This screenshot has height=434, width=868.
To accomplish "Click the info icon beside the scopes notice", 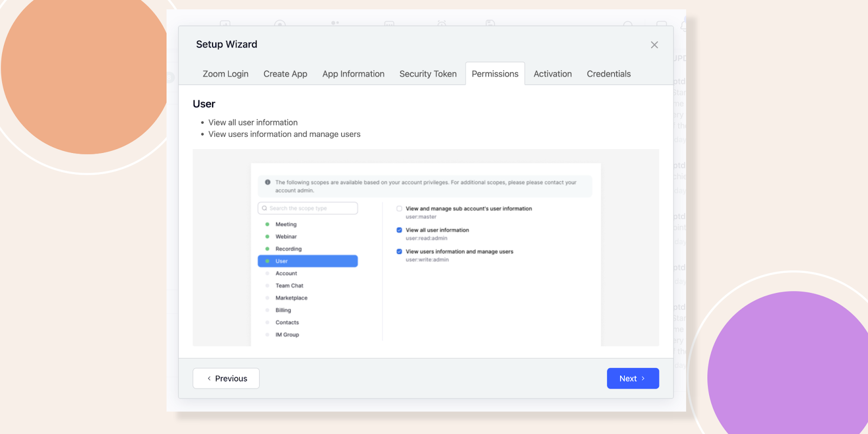I will pyautogui.click(x=267, y=182).
